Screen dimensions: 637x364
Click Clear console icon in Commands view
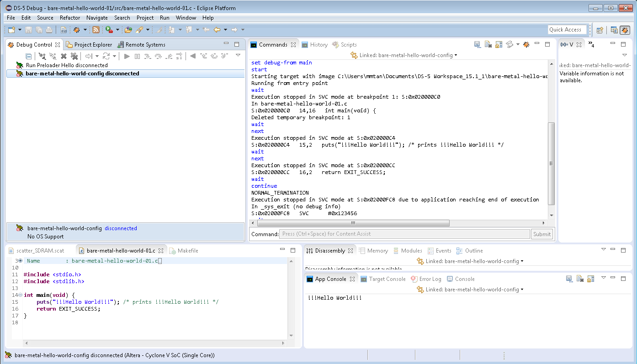click(488, 45)
